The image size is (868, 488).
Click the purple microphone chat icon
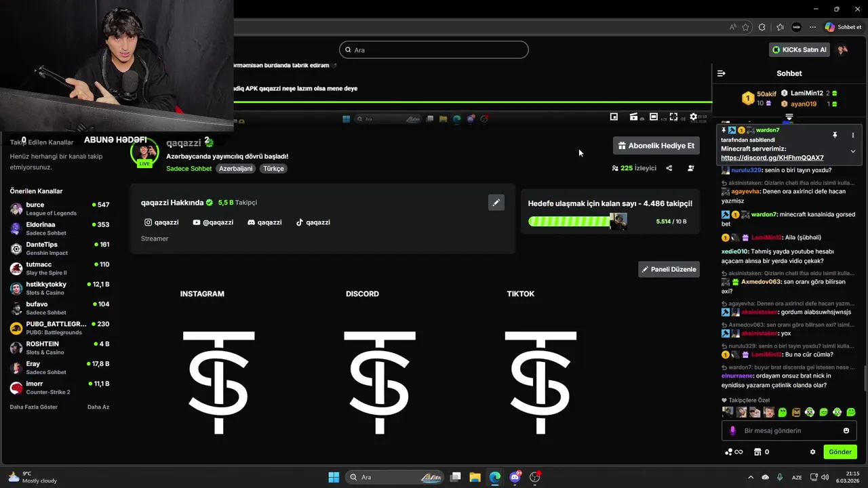(732, 430)
